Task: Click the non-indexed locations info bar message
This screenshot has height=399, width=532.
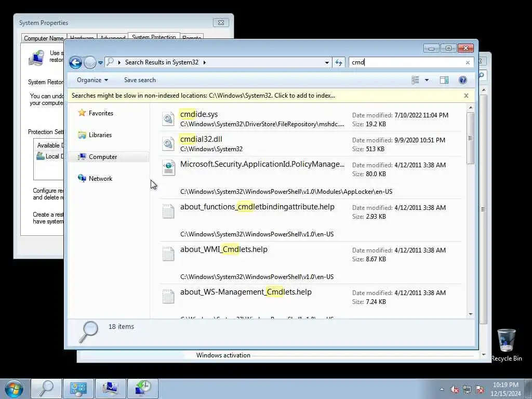Action: coord(203,96)
